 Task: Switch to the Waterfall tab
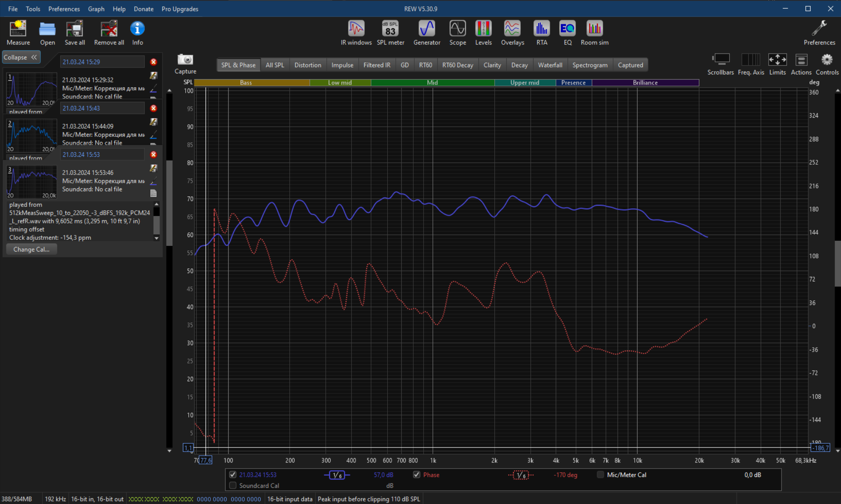pos(550,65)
